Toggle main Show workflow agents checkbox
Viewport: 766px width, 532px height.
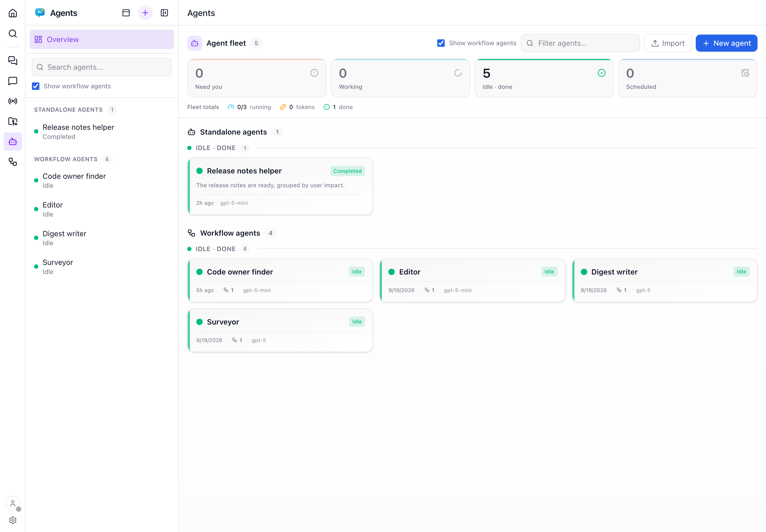point(441,43)
